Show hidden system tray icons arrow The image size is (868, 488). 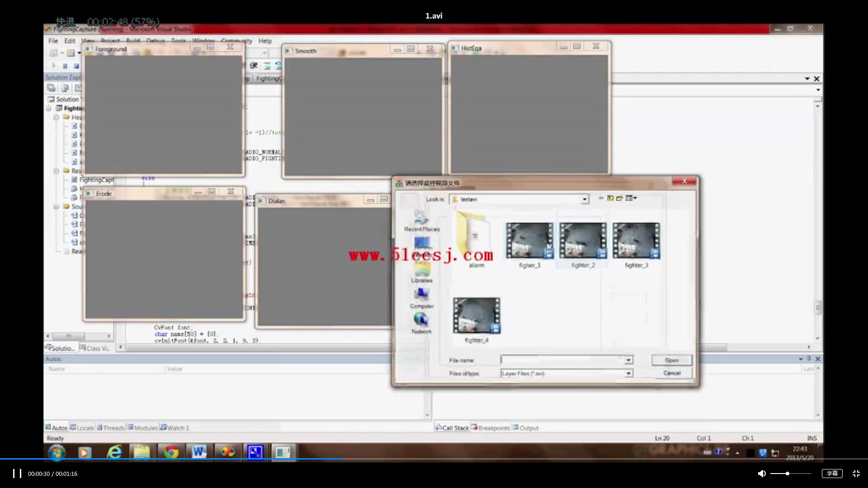[x=737, y=452]
